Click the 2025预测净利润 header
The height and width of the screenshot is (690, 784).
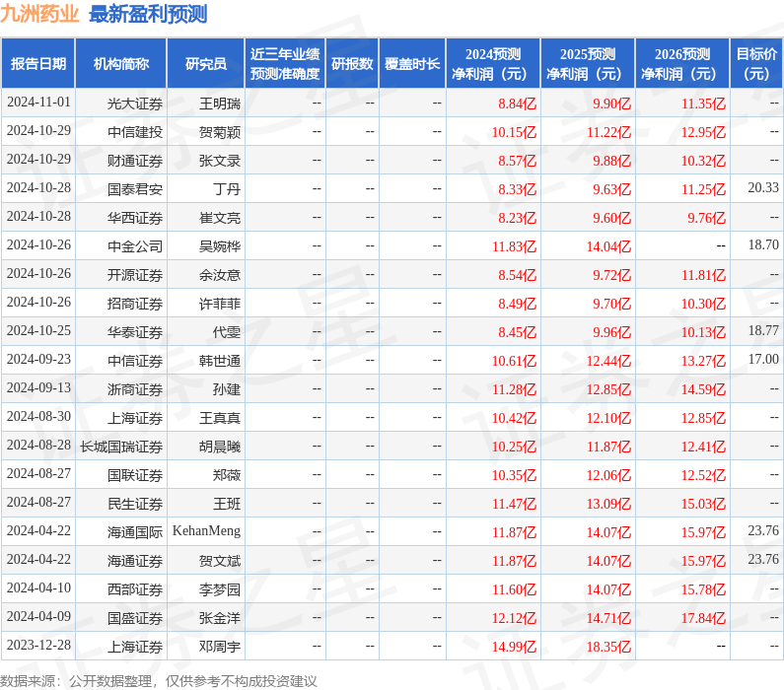588,64
